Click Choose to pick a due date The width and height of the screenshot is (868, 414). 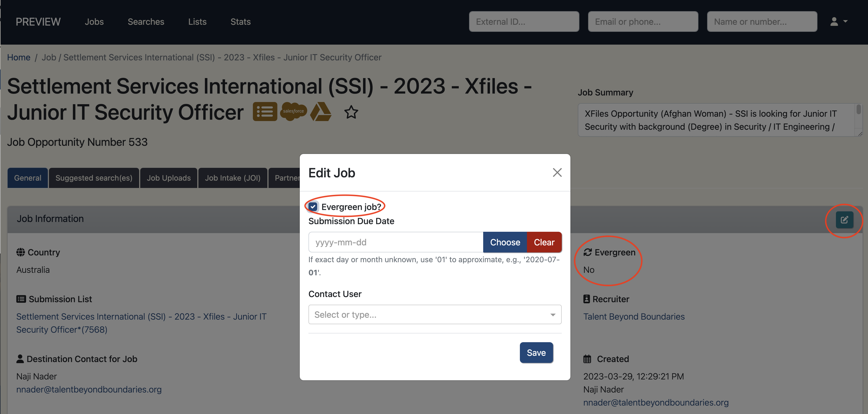point(505,242)
